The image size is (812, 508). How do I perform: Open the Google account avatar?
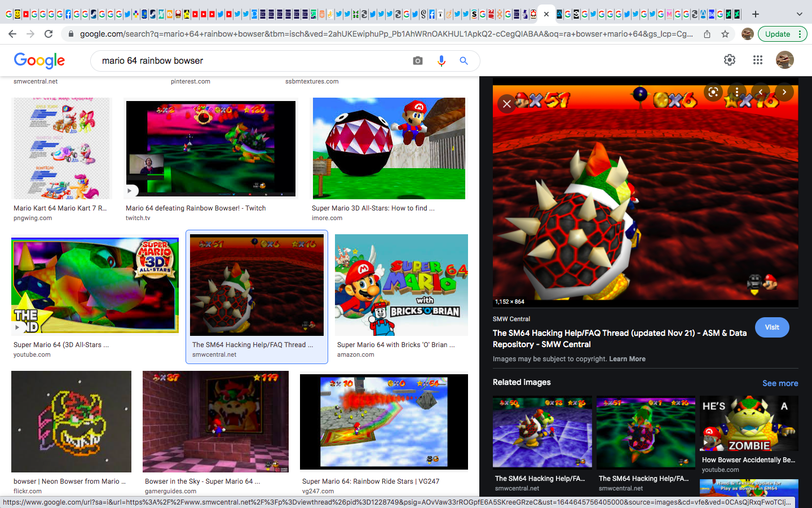(785, 60)
